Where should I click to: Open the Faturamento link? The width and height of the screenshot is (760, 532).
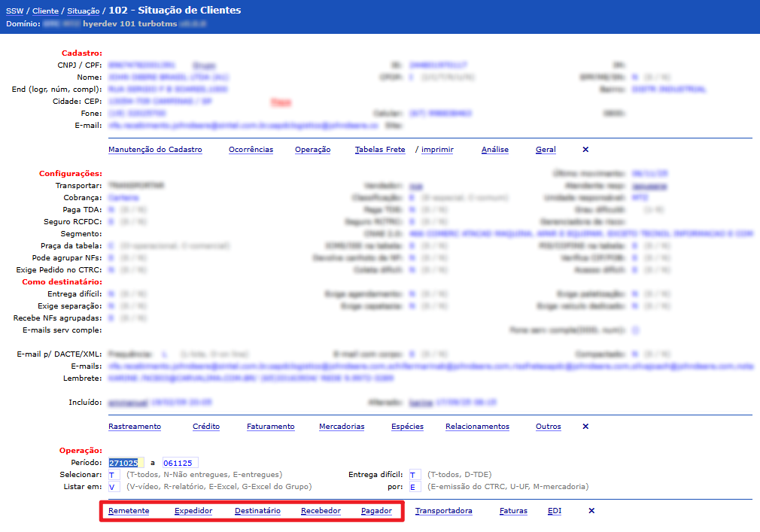click(x=271, y=427)
